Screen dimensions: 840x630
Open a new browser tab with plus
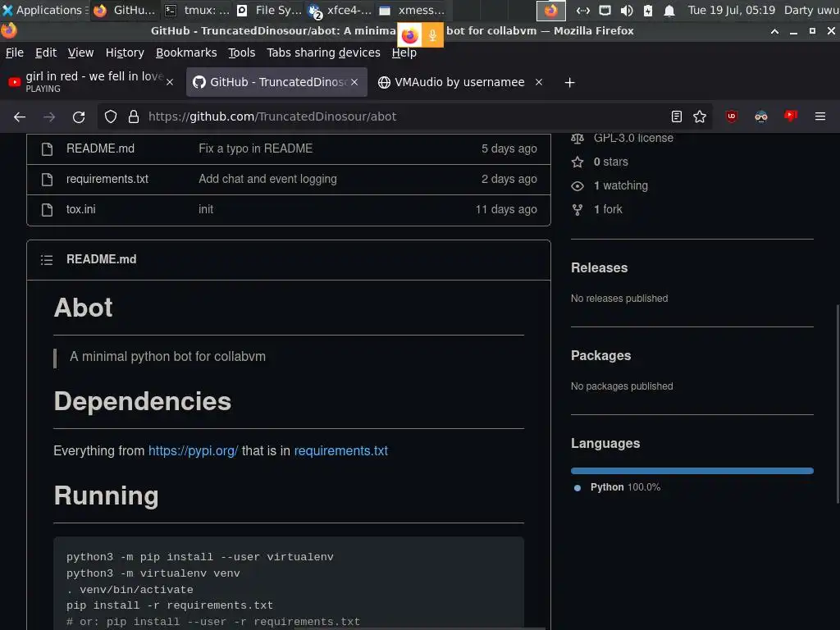point(569,83)
